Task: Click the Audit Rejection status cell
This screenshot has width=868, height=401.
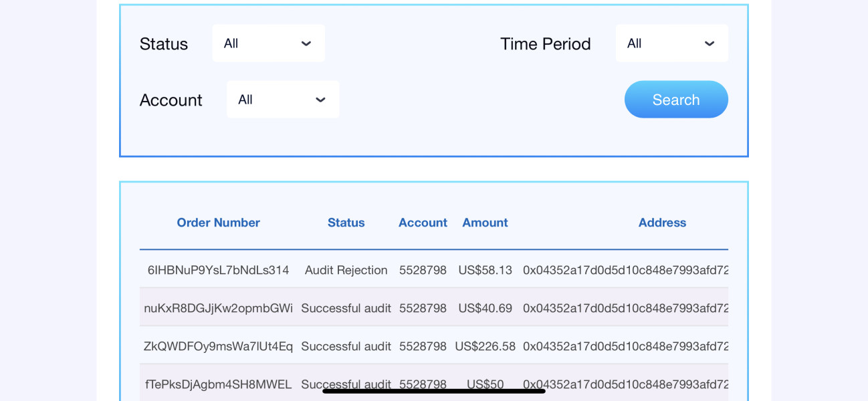Action: click(x=346, y=270)
